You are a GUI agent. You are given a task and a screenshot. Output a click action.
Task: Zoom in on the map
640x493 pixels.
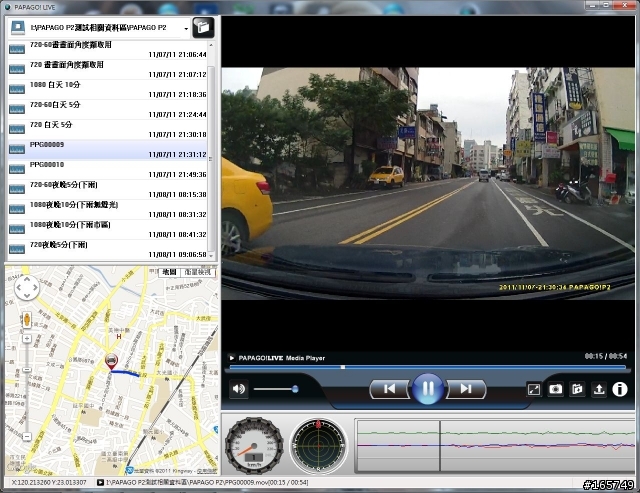click(27, 339)
